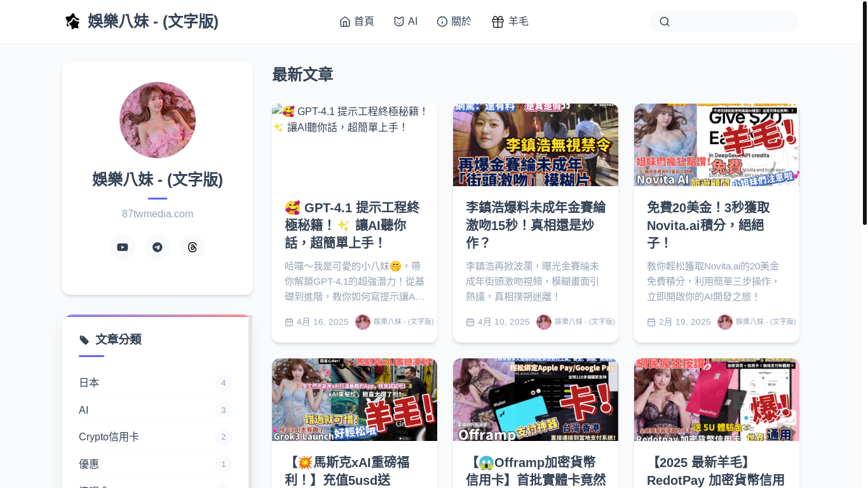Click the profile avatar photo in sidebar
Viewport: 868px width, 488px height.
click(158, 120)
